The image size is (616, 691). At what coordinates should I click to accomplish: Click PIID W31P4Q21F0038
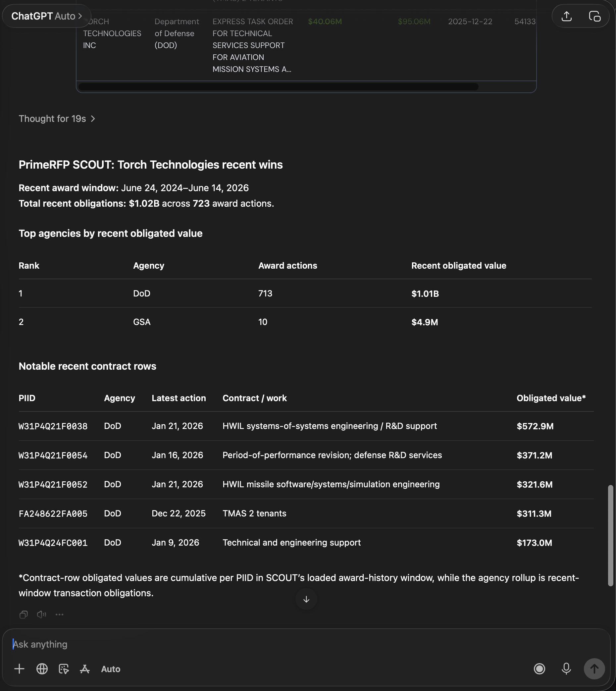pos(53,426)
